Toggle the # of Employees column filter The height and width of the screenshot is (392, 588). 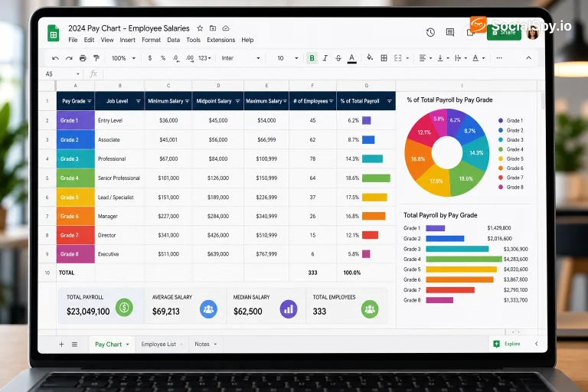[x=331, y=101]
